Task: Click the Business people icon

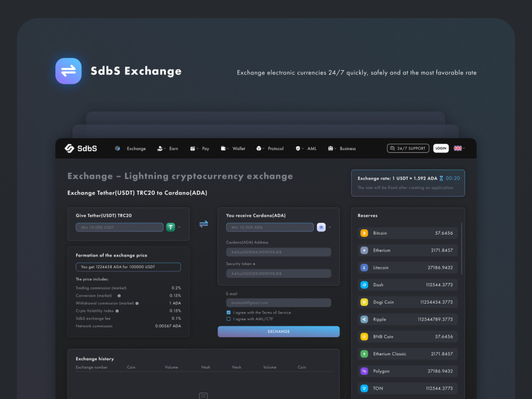Action: (330, 148)
